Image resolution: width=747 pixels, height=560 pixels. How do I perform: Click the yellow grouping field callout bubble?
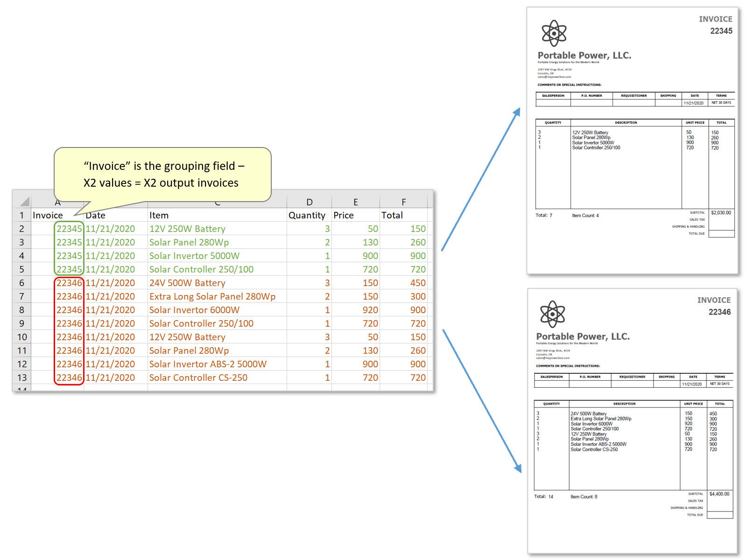pyautogui.click(x=162, y=175)
